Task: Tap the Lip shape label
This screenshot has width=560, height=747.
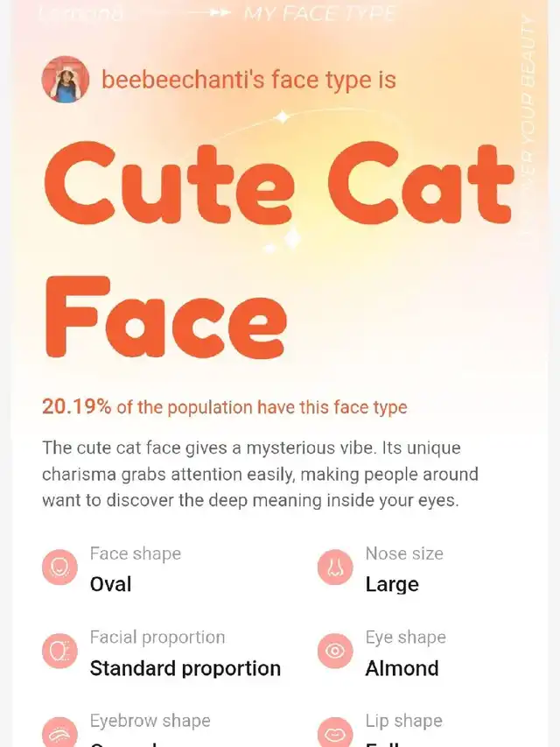Action: coord(403,721)
